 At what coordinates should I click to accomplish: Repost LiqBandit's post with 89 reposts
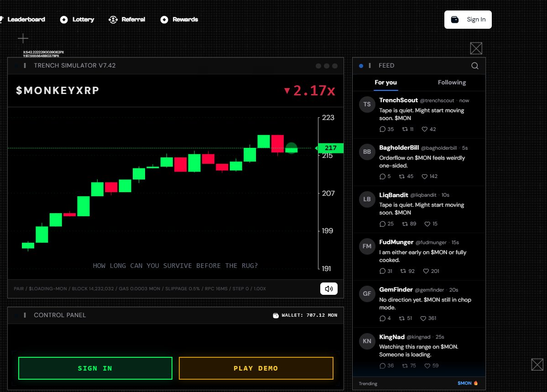tap(409, 224)
